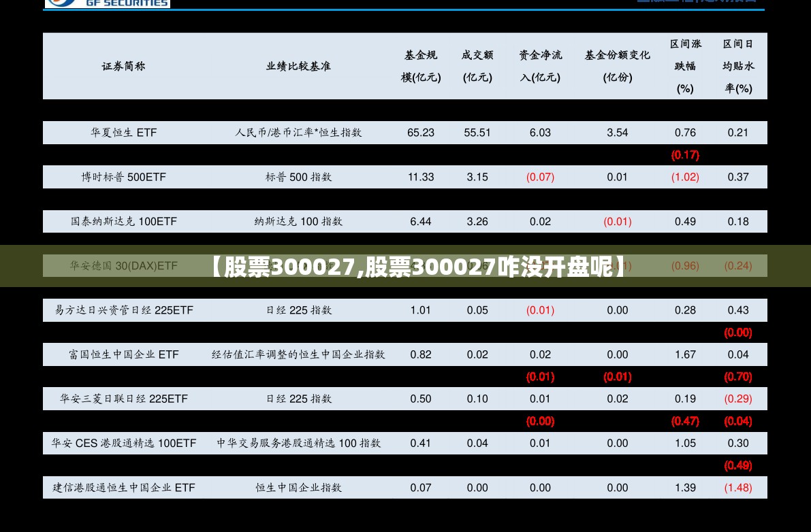The image size is (811, 532).
Task: Select fund size value 1.01
Action: [421, 310]
